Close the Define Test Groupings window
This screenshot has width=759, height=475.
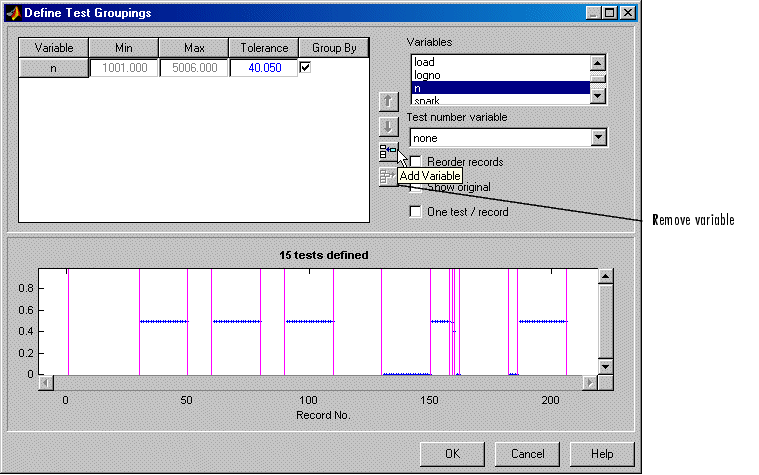click(627, 13)
